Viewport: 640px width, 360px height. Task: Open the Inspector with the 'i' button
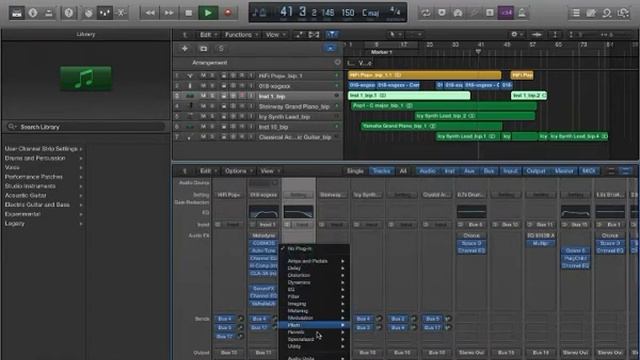[x=33, y=13]
